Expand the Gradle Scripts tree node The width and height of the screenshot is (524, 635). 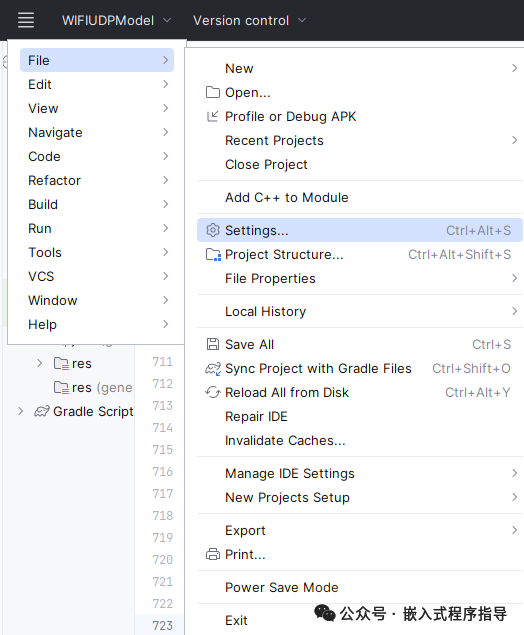(21, 411)
